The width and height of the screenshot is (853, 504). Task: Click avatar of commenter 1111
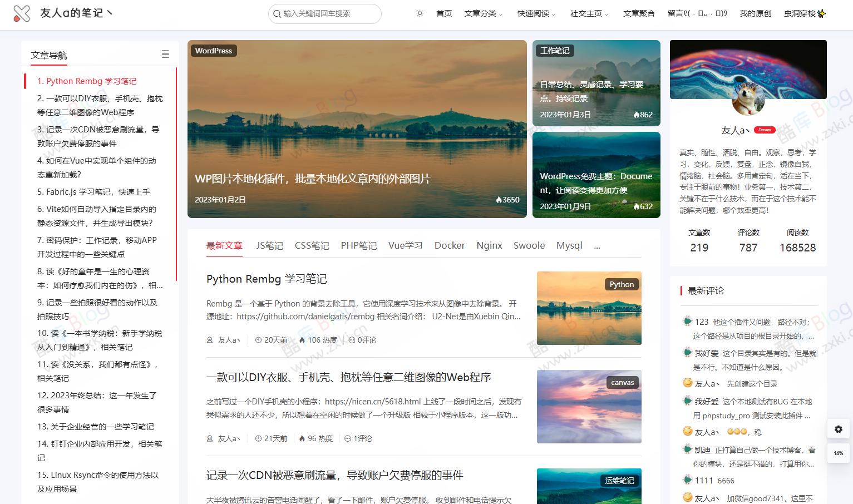coord(687,480)
